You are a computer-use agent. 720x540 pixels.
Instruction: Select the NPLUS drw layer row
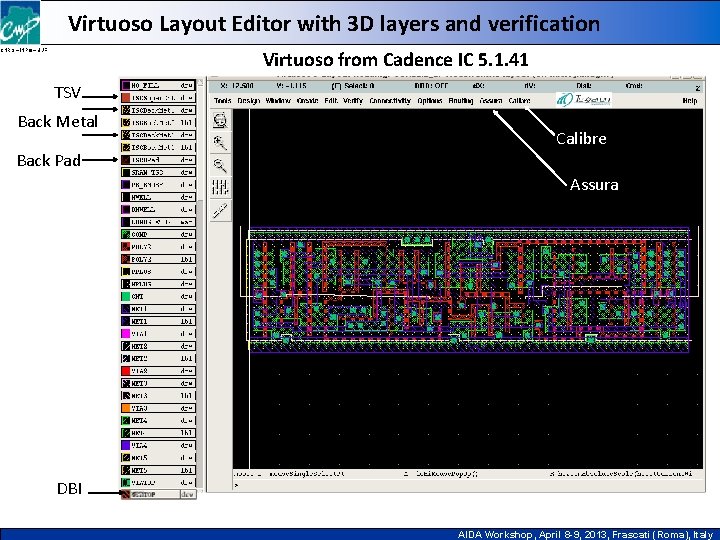point(158,284)
